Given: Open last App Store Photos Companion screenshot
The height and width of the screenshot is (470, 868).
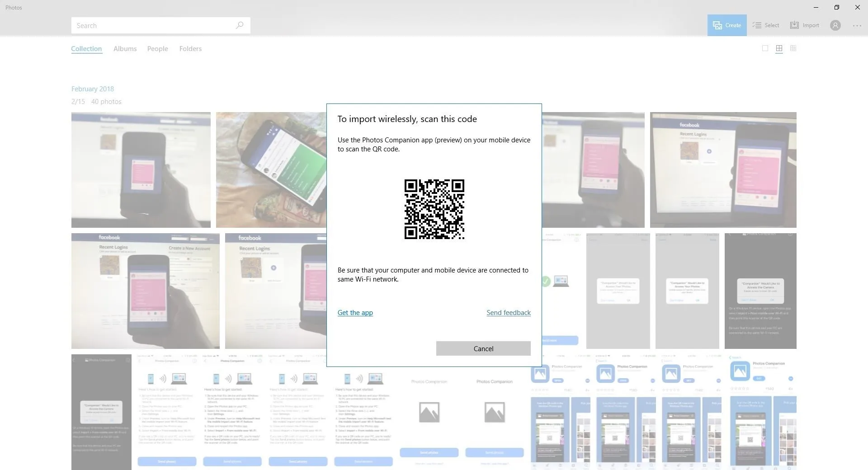Looking at the screenshot, I should (762, 412).
